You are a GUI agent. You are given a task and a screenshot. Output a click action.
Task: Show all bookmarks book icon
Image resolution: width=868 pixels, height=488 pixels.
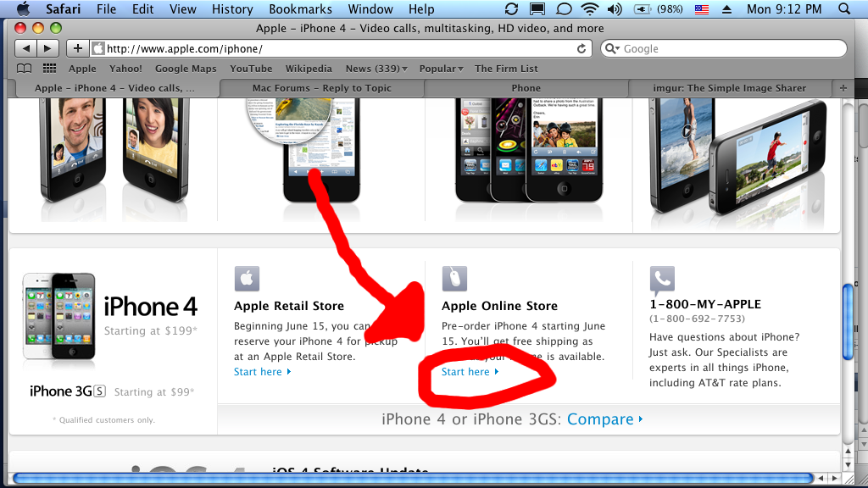[x=25, y=69]
